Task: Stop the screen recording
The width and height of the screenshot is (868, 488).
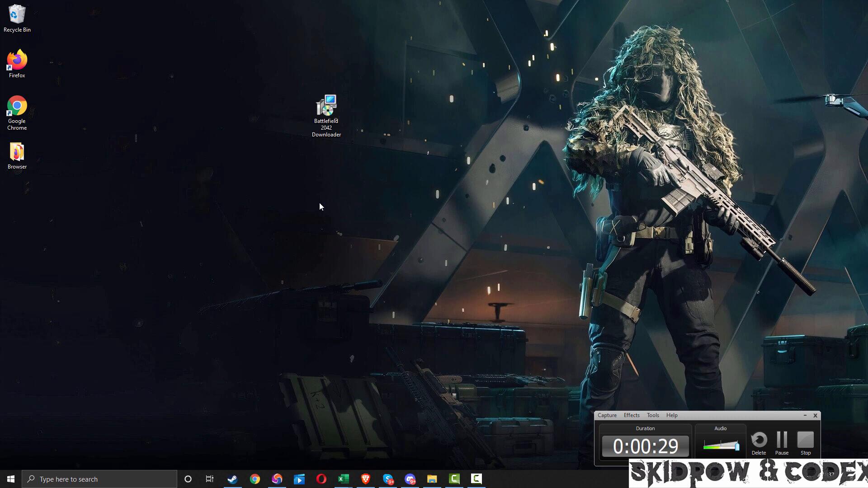Action: [805, 442]
